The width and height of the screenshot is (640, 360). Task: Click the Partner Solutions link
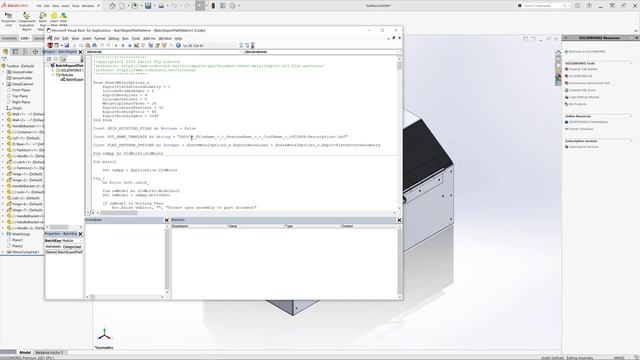tap(581, 129)
